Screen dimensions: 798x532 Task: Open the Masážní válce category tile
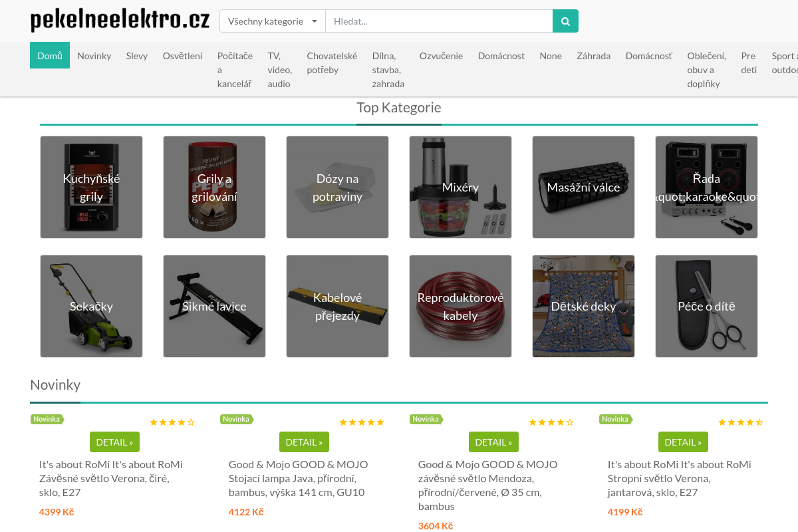point(583,188)
